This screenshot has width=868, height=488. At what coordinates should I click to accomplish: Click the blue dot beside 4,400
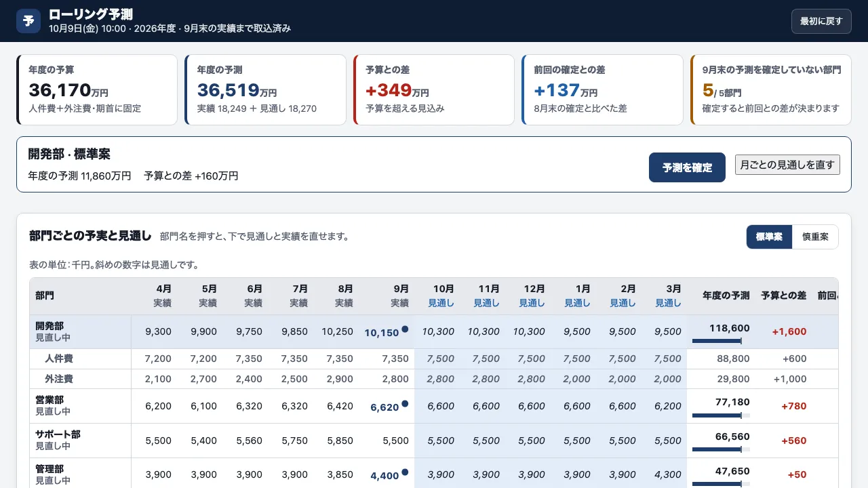[x=405, y=472]
